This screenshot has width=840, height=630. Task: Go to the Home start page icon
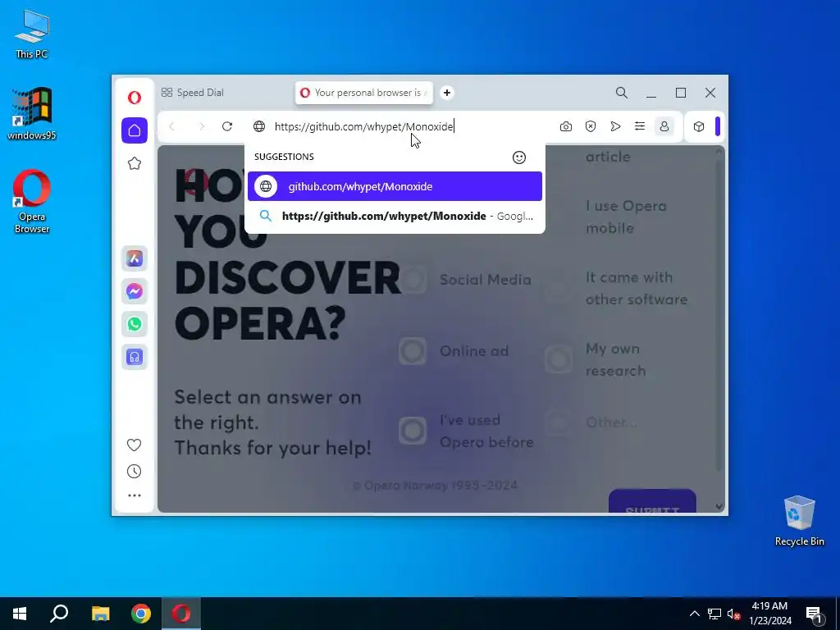tap(135, 130)
